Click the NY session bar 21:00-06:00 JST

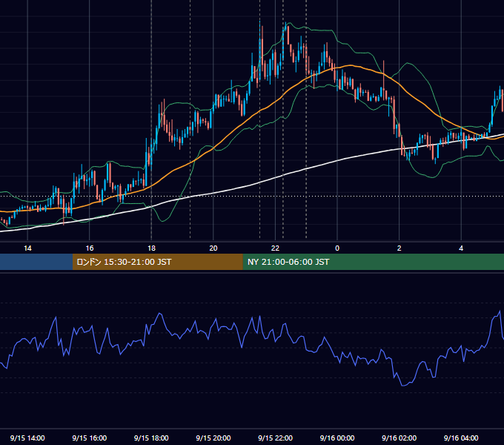[373, 262]
